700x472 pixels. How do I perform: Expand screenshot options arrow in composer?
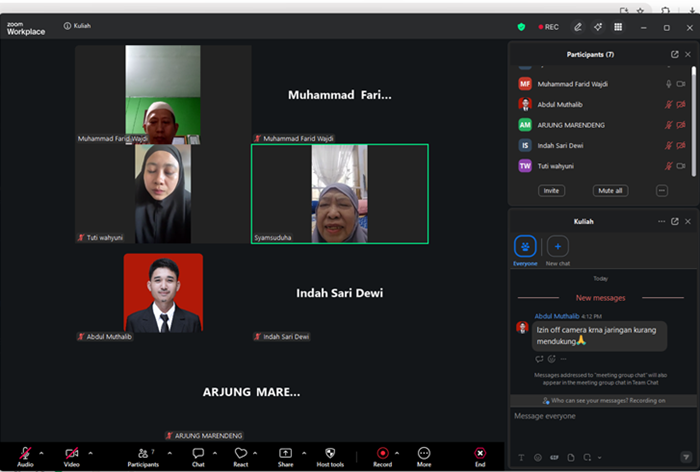(600, 458)
